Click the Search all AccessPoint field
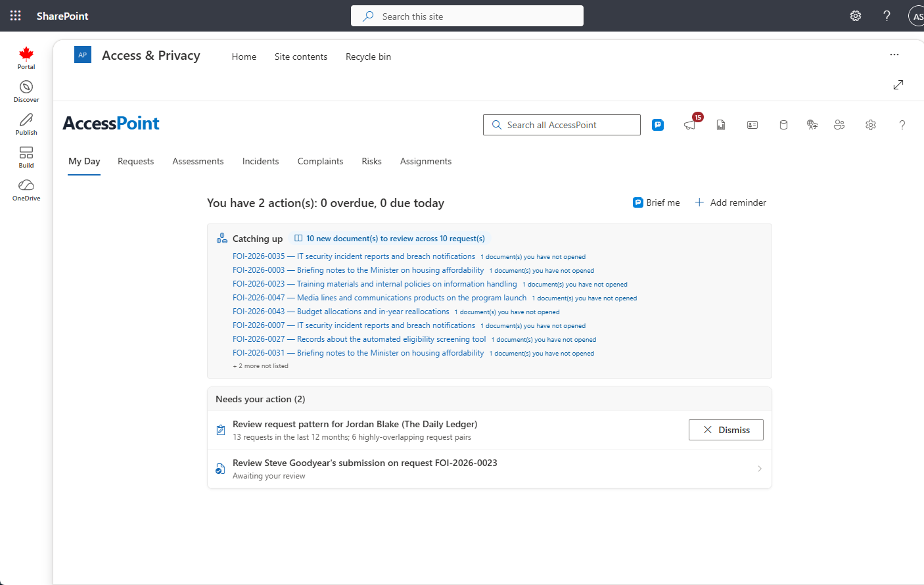Screen dimensions: 924x585 coord(562,125)
